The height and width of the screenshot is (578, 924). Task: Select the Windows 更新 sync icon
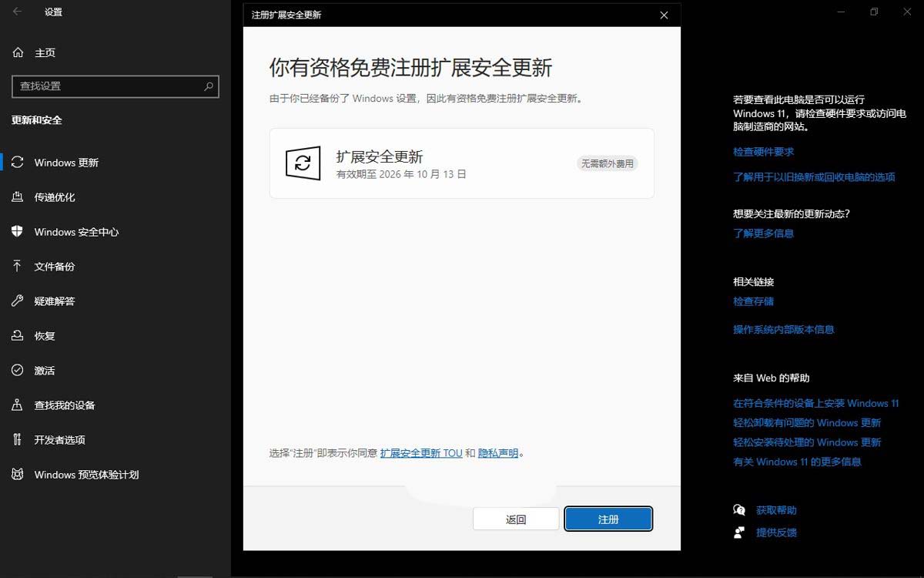(x=18, y=163)
